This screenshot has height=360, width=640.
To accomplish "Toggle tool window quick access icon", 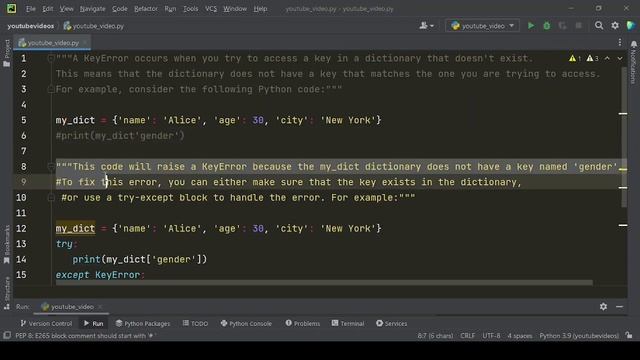I will [7, 336].
